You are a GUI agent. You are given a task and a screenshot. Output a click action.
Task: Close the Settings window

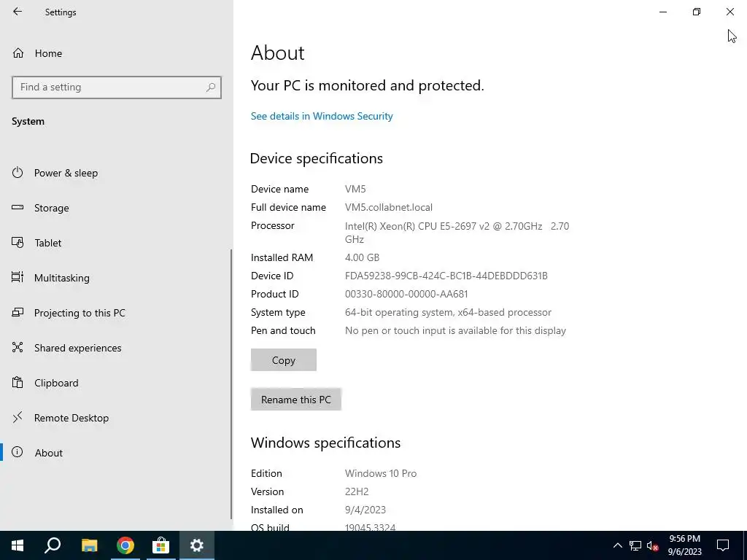pyautogui.click(x=729, y=12)
